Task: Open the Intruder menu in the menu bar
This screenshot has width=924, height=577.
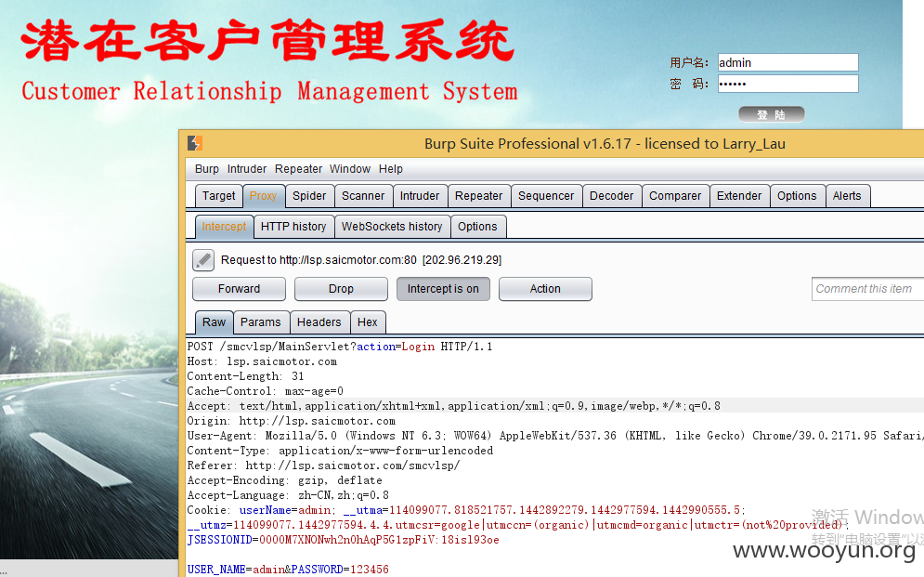Action: (247, 169)
